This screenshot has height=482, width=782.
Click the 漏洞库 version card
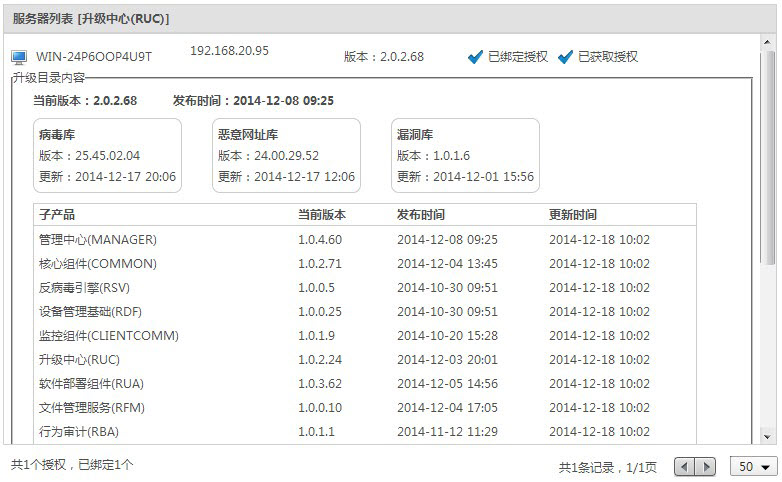465,155
